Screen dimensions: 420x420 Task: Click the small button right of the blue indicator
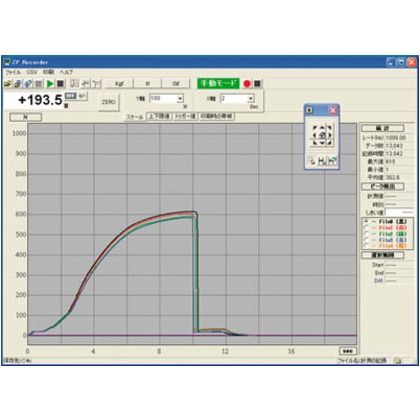point(83,96)
